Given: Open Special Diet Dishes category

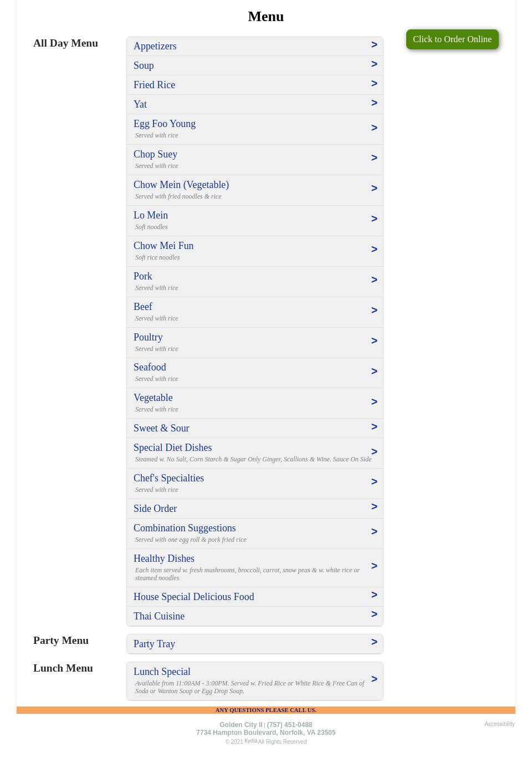Looking at the screenshot, I should click(173, 448).
